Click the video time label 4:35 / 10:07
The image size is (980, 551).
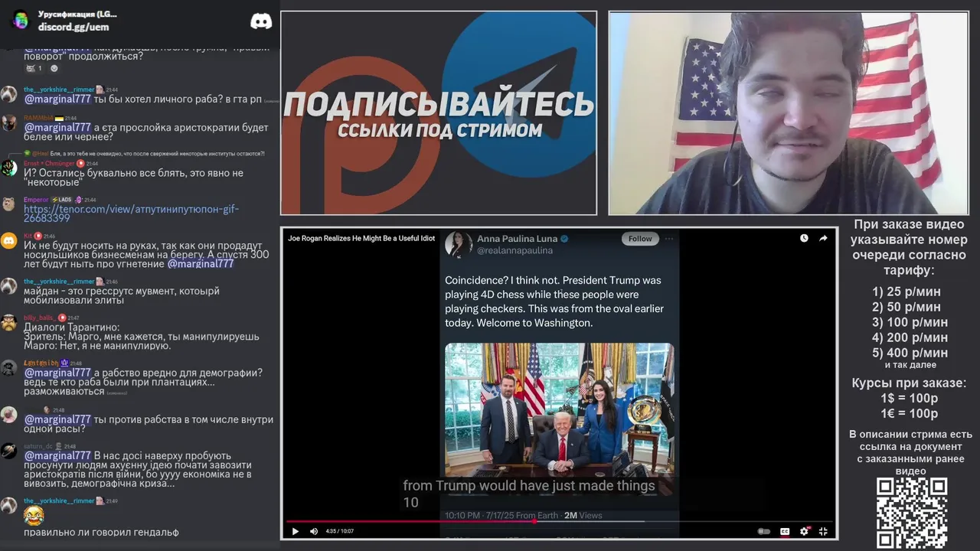[x=339, y=531]
